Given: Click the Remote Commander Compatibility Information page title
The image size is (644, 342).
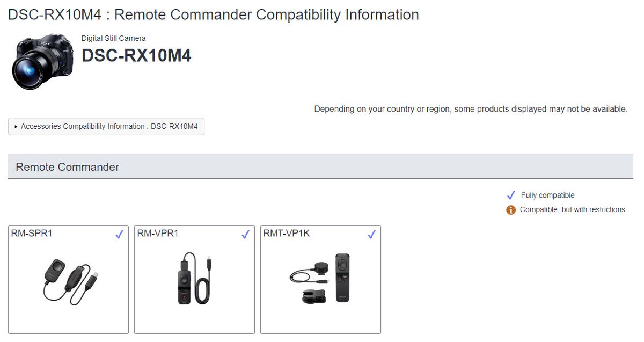Looking at the screenshot, I should pos(214,14).
